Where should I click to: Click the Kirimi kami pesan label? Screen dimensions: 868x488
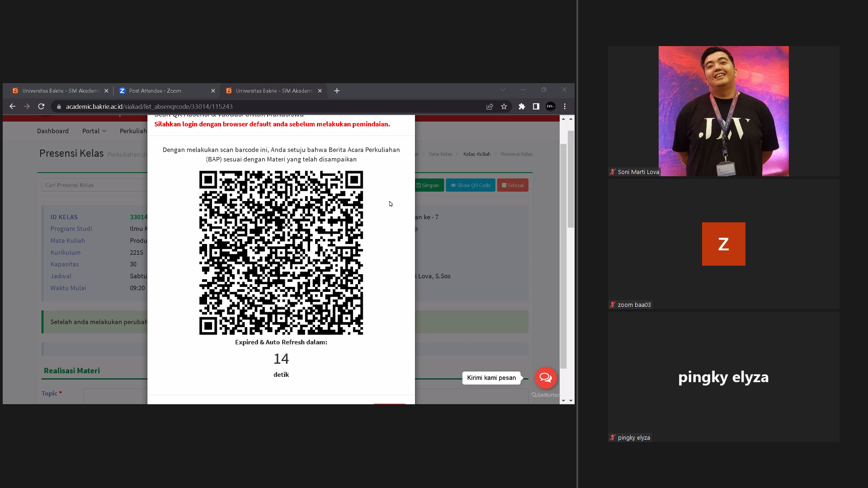point(491,378)
